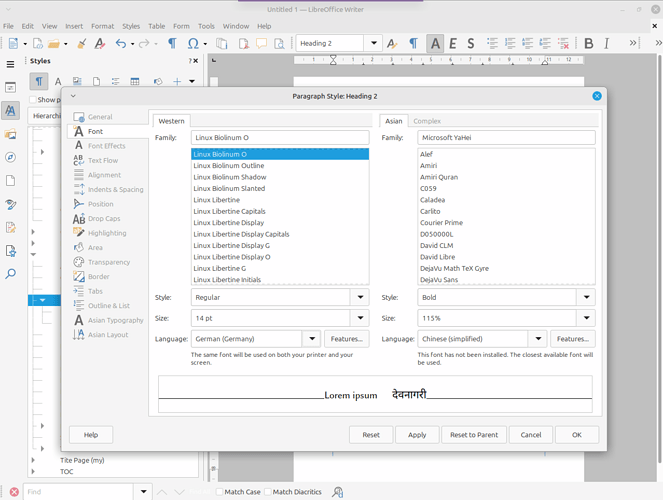Toggle the Match Diacritics checkbox
Screen dimensions: 663x500
(x=268, y=492)
